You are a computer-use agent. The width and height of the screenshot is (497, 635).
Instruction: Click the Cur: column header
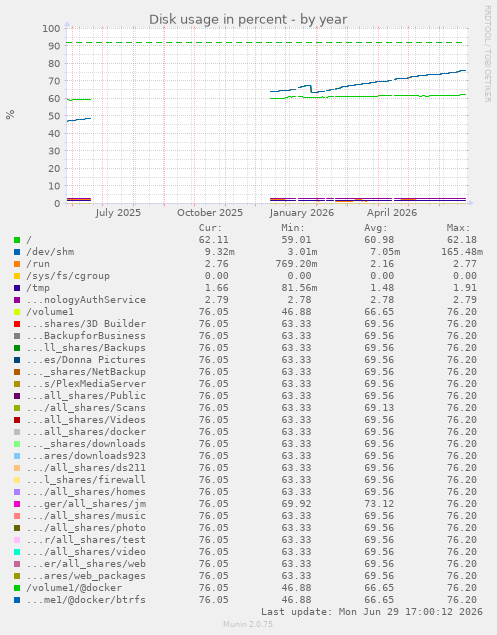pyautogui.click(x=211, y=228)
